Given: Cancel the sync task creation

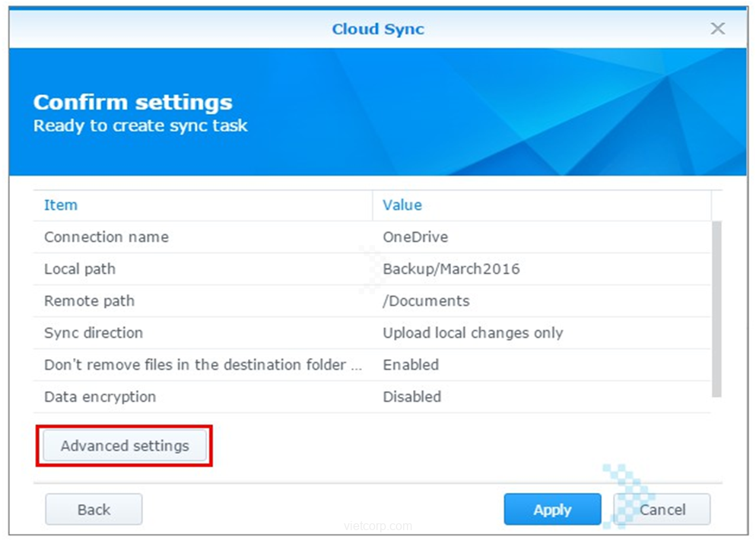Looking at the screenshot, I should 662,510.
